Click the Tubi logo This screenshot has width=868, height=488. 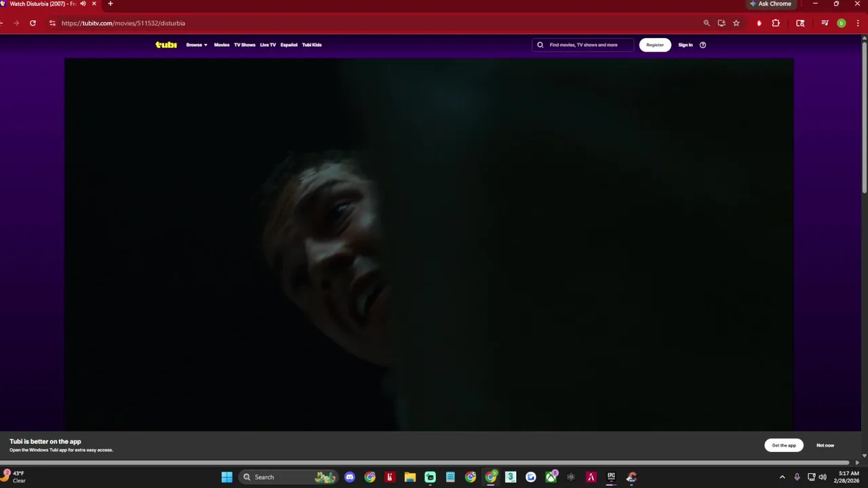166,45
